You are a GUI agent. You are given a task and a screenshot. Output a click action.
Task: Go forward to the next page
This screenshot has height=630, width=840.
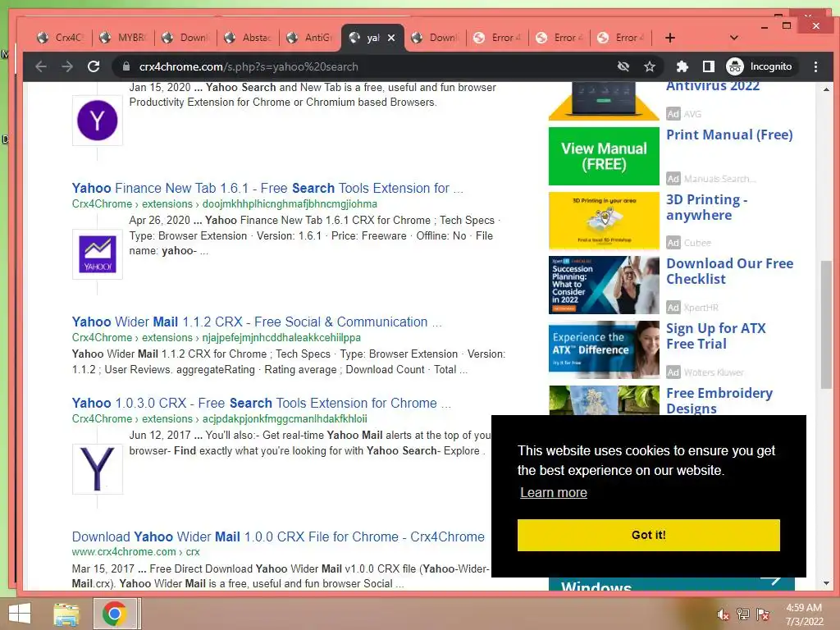point(67,66)
